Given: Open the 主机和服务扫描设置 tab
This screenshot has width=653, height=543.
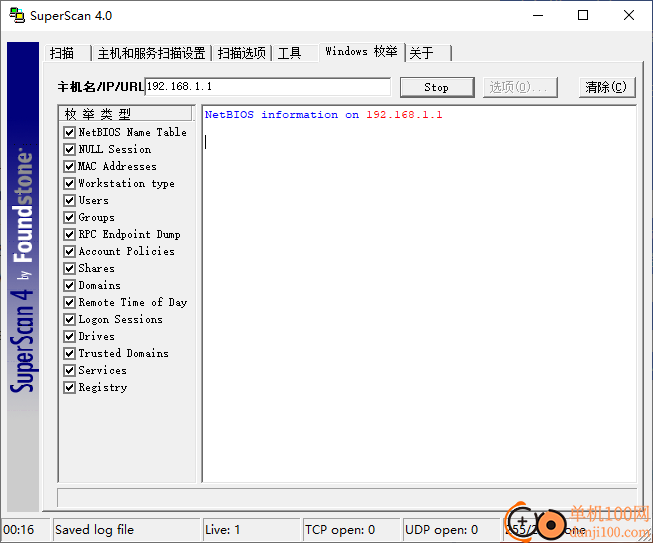Looking at the screenshot, I should [x=151, y=53].
